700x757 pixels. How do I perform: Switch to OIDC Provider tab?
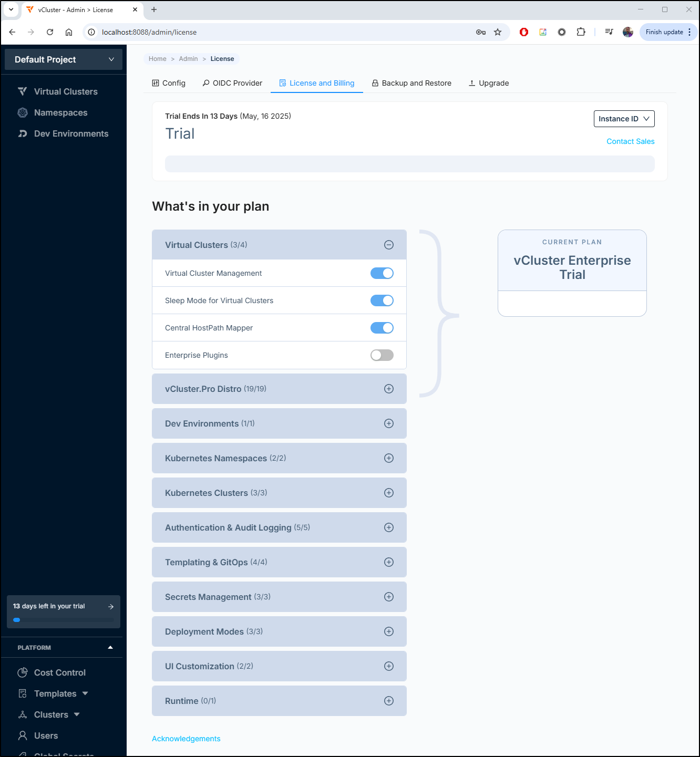232,83
